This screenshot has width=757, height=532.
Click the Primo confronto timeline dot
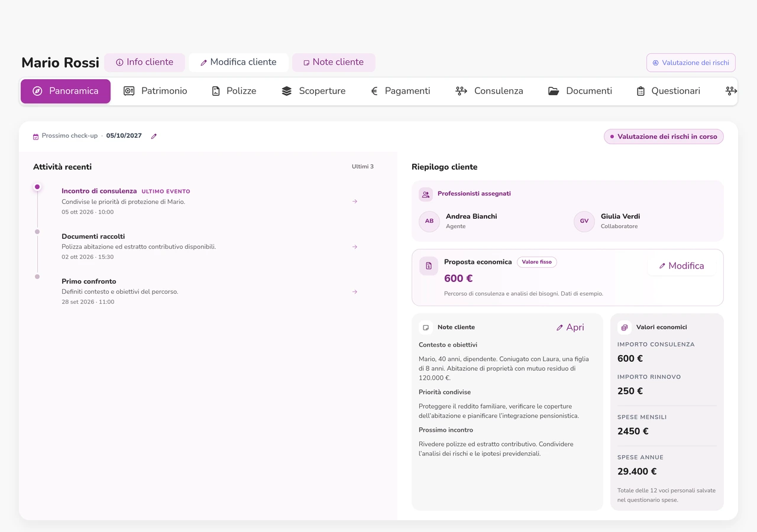(37, 277)
